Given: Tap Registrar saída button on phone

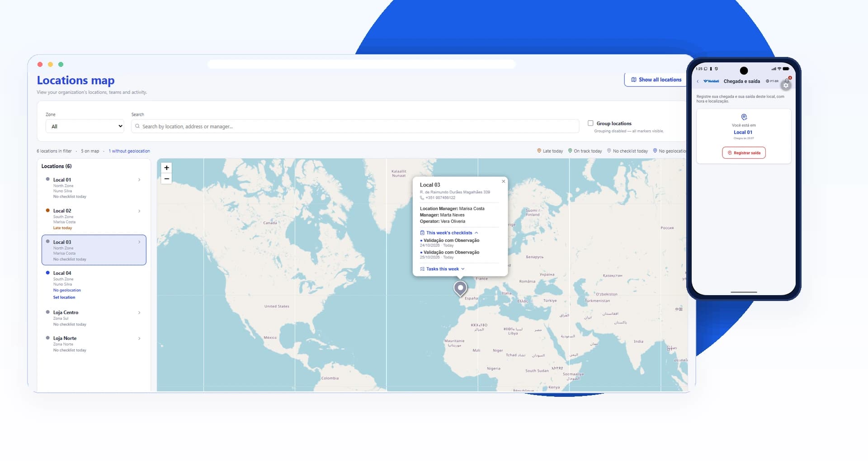Looking at the screenshot, I should pos(744,153).
